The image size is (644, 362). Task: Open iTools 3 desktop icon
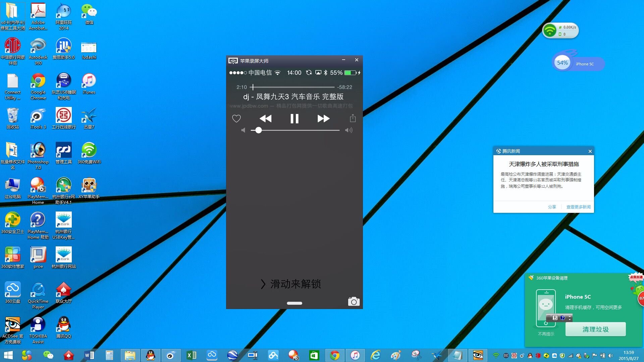pyautogui.click(x=38, y=118)
